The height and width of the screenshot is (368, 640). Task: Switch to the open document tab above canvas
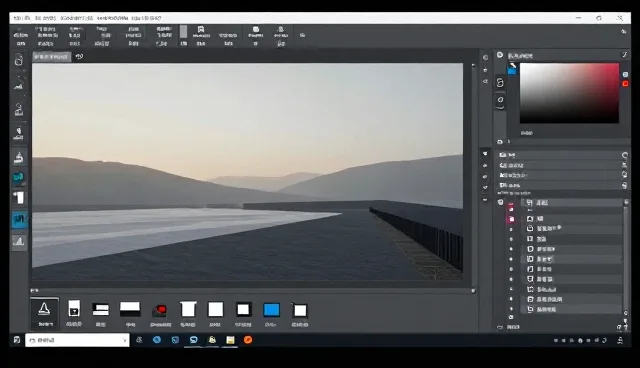[51, 57]
